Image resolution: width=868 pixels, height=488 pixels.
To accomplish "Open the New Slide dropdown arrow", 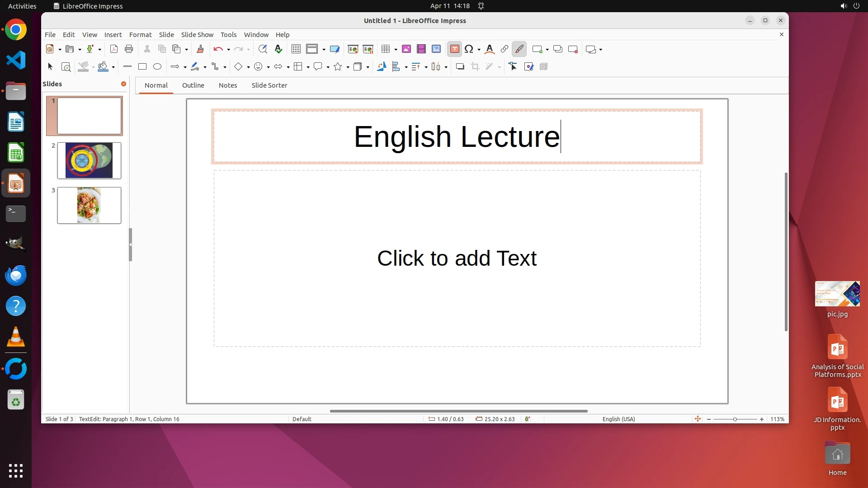I will 547,50.
